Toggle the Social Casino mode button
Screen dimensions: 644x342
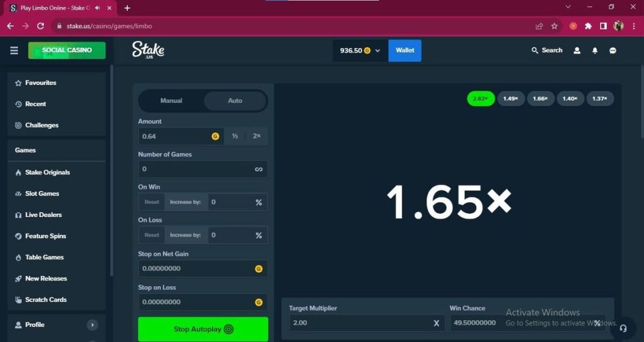click(x=67, y=50)
